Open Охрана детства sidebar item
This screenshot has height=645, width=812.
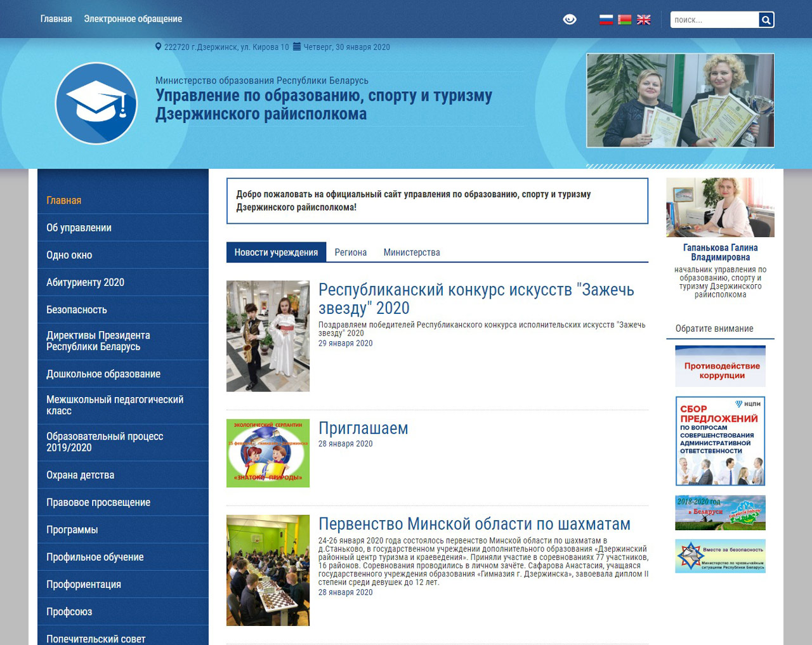[123, 474]
